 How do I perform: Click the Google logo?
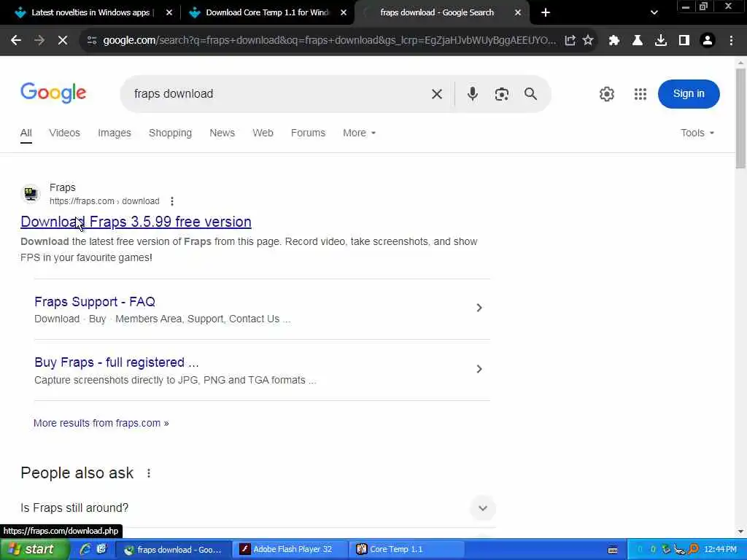53,93
